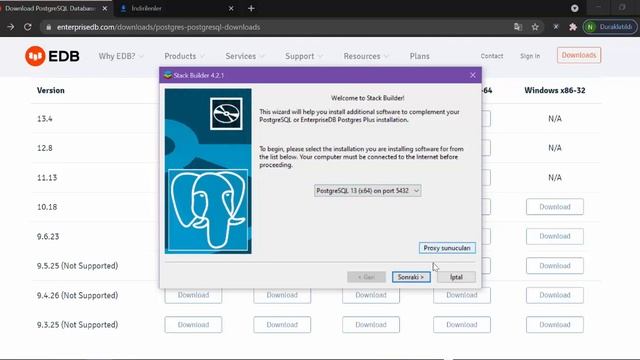
Task: Click version 11.13 in the table
Action: pyautogui.click(x=47, y=178)
